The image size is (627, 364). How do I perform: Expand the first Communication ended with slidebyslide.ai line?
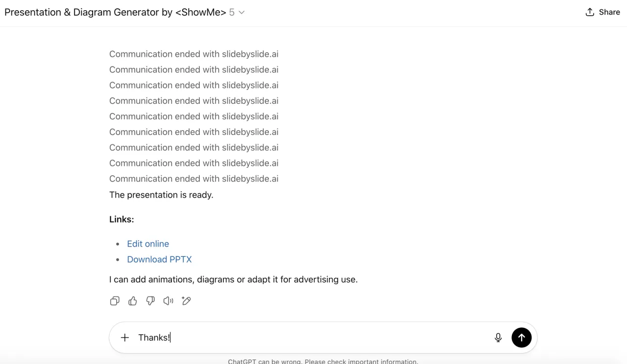tap(193, 54)
